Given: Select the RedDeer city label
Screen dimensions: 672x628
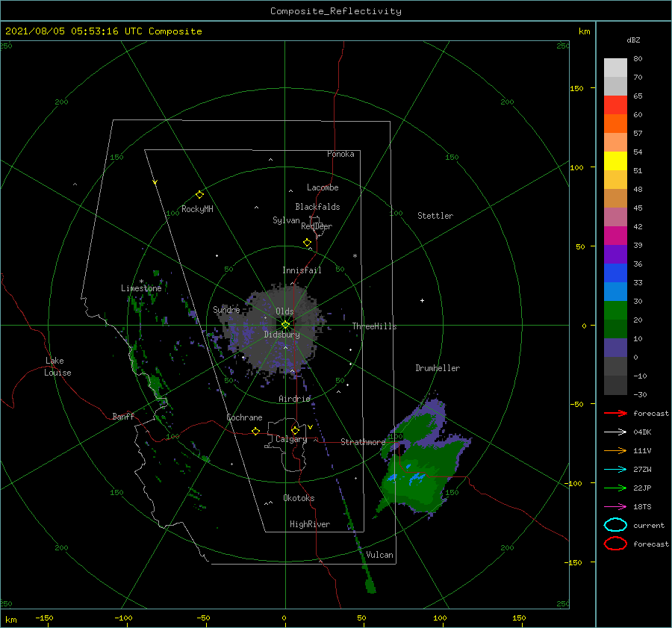Looking at the screenshot, I should click(x=317, y=226).
